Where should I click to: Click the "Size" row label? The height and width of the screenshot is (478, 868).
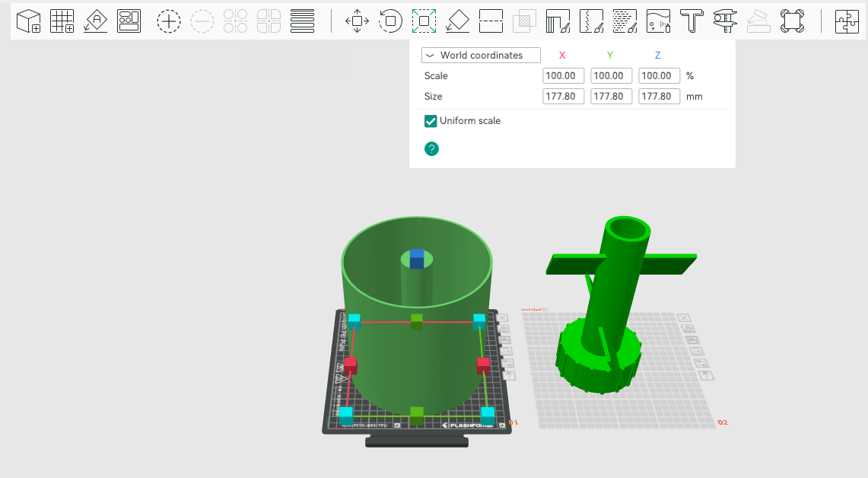coord(433,97)
